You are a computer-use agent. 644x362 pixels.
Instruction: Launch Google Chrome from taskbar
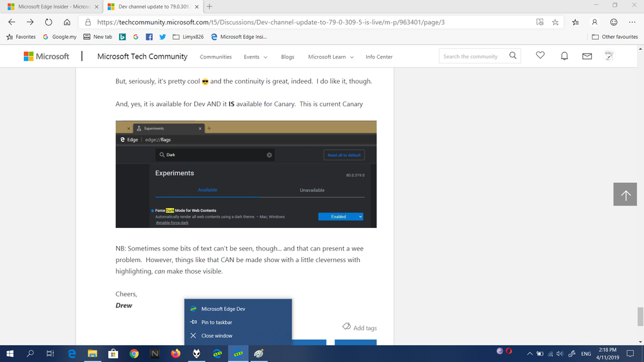pos(134,354)
